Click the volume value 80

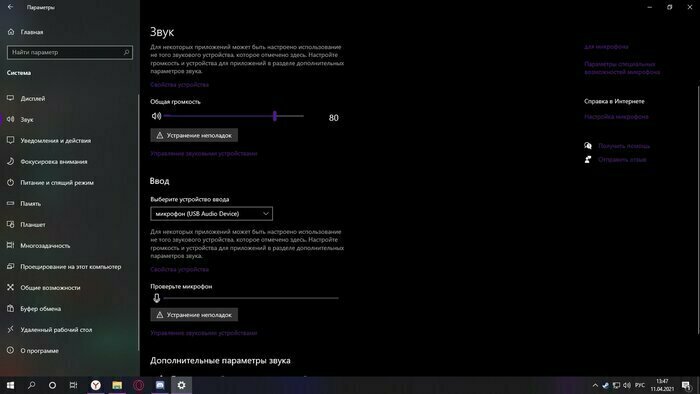click(x=333, y=118)
